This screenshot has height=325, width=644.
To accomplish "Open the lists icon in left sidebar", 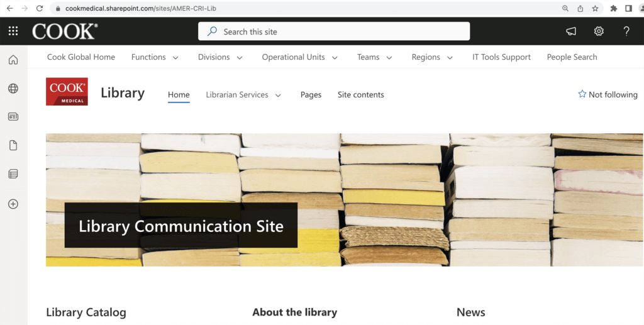I will tap(13, 174).
